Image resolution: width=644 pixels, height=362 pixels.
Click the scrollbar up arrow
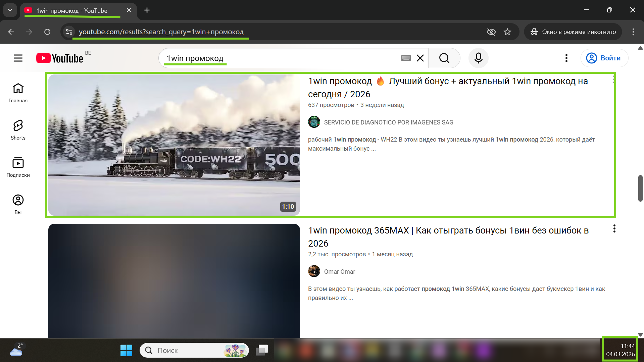click(640, 48)
